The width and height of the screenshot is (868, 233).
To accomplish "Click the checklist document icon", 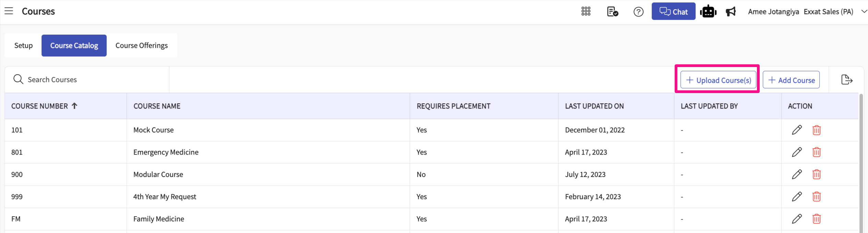I will tap(612, 12).
